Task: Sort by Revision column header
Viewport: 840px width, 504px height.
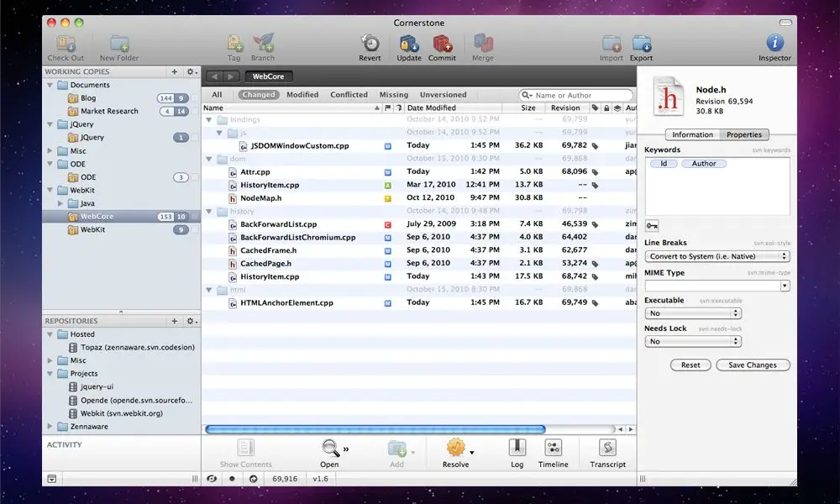Action: click(567, 108)
